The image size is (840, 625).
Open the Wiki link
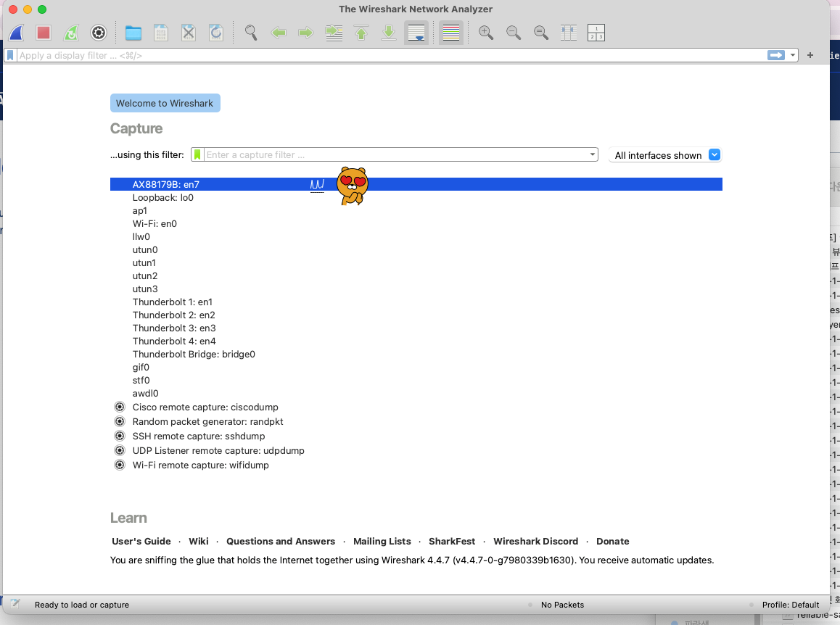pos(199,542)
